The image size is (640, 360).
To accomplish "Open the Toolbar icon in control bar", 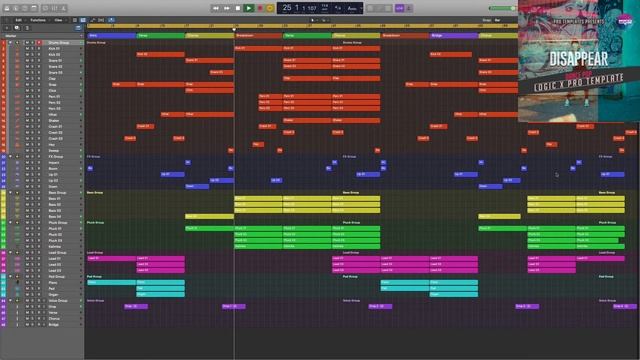I will [x=34, y=8].
